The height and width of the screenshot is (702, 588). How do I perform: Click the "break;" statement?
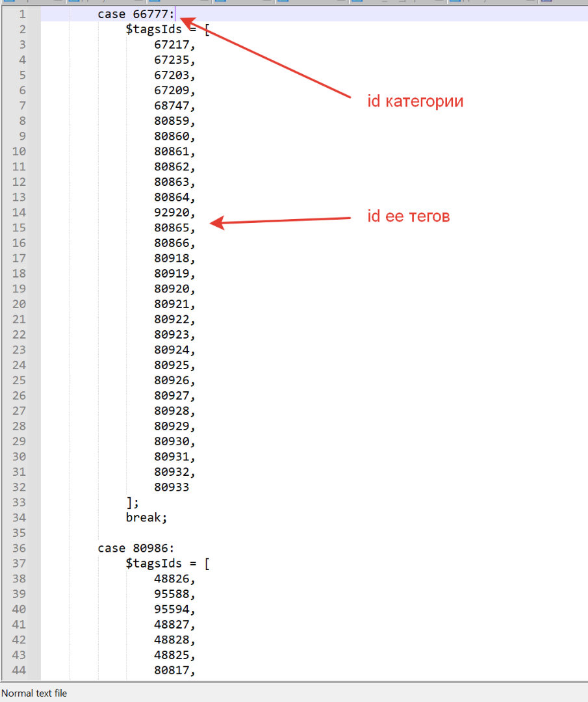click(146, 518)
